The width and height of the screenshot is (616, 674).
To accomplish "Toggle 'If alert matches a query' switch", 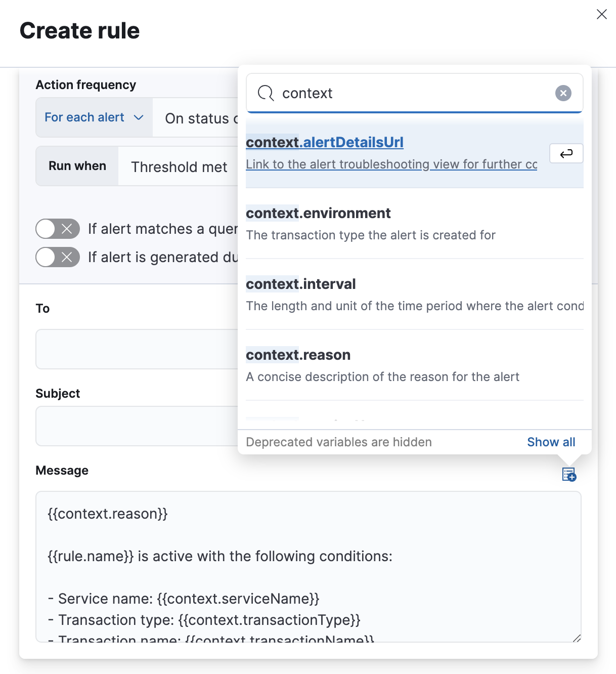I will (58, 229).
